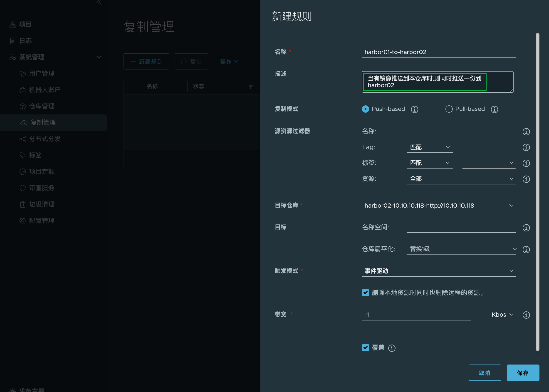This screenshot has width=549, height=392.
Task: Click the 仓库管理 cube icon
Action: 22,107
